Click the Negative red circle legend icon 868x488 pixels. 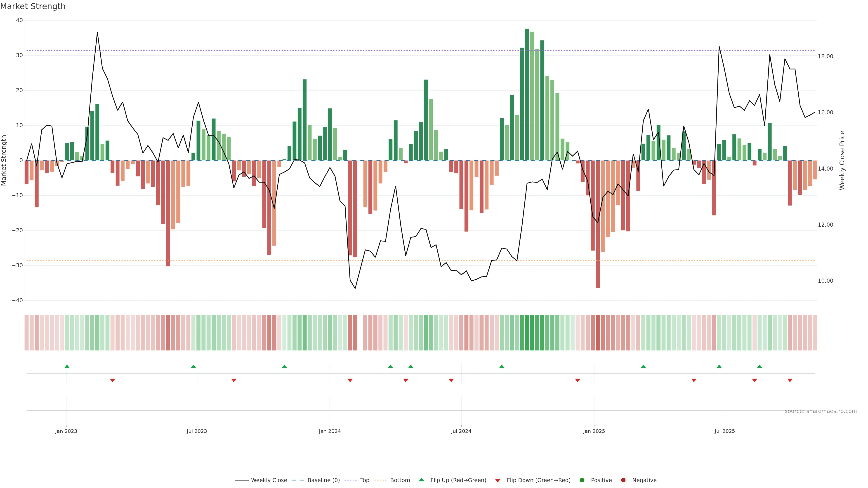pos(623,480)
